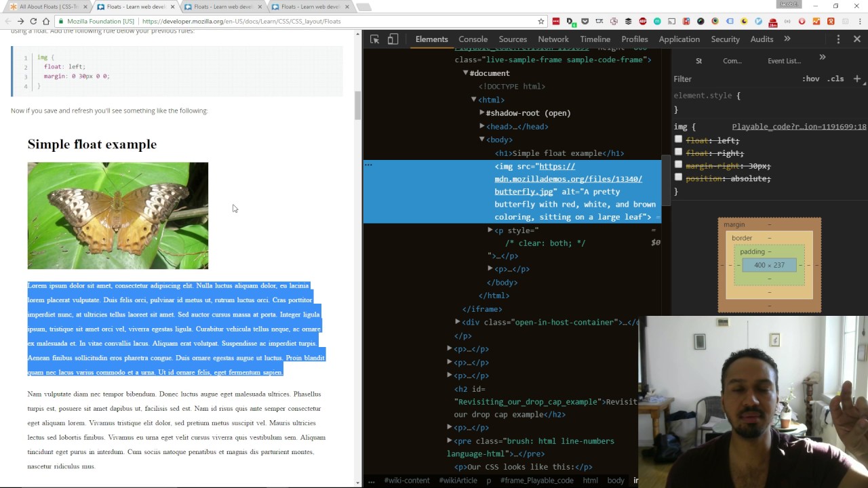868x488 pixels.
Task: Click the Google Cast toolbar icon
Action: pos(671,21)
